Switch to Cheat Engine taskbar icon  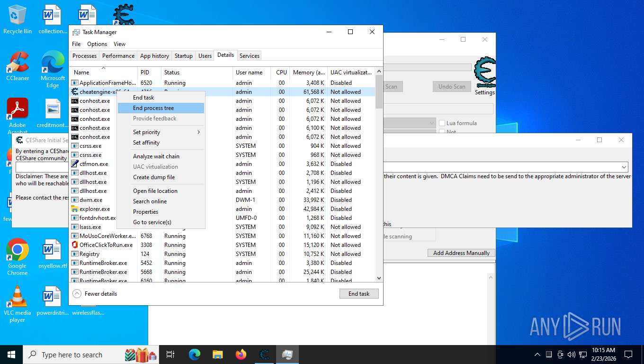tap(264, 355)
